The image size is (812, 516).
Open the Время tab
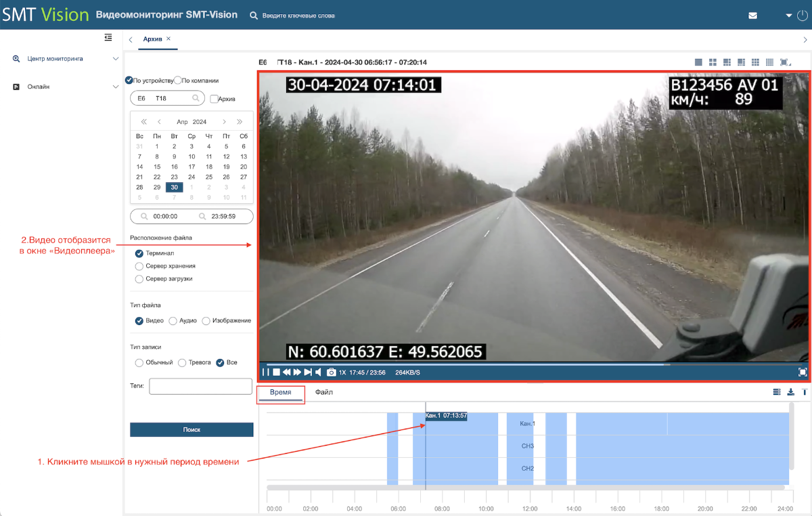coord(281,393)
